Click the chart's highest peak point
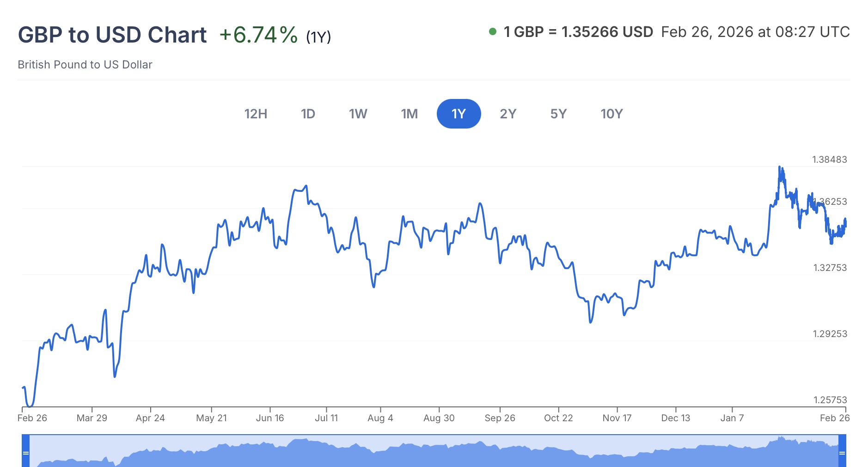 pyautogui.click(x=779, y=167)
